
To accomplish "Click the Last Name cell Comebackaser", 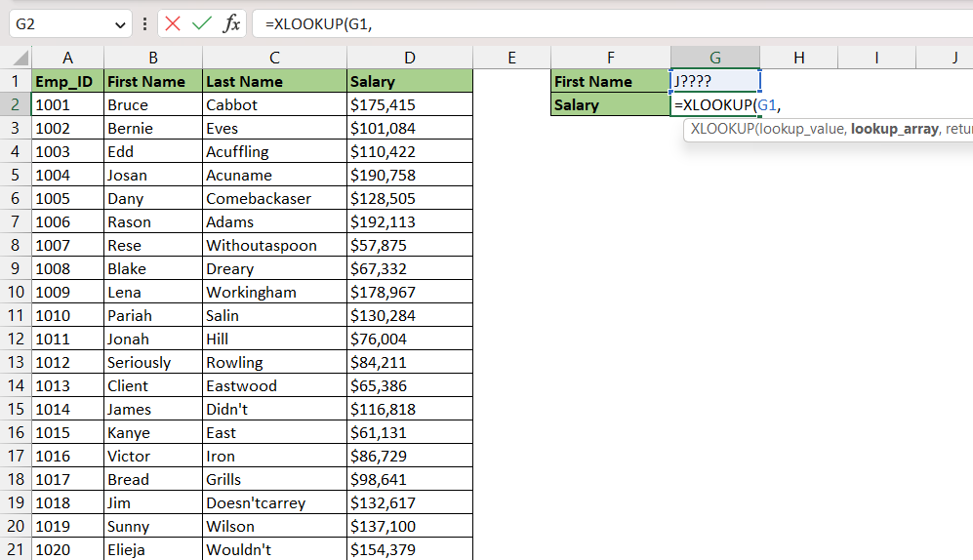I will click(275, 198).
